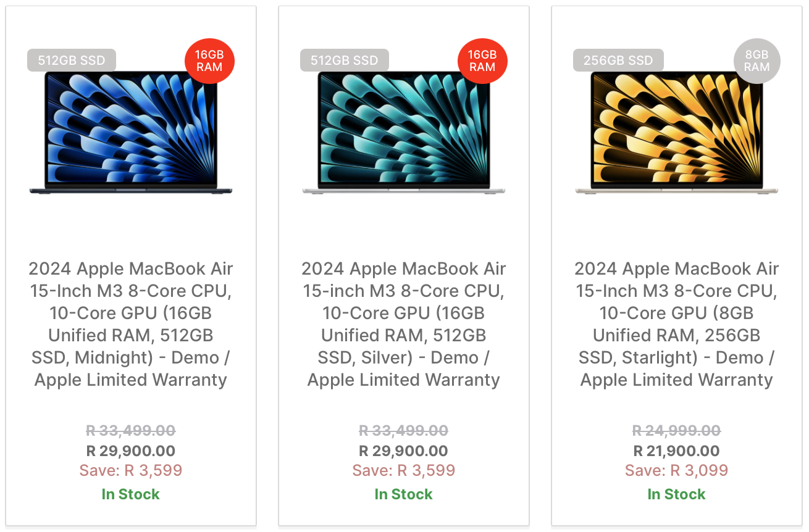Click In Stock under the Midnight MacBook
This screenshot has width=809, height=532.
pyautogui.click(x=131, y=494)
